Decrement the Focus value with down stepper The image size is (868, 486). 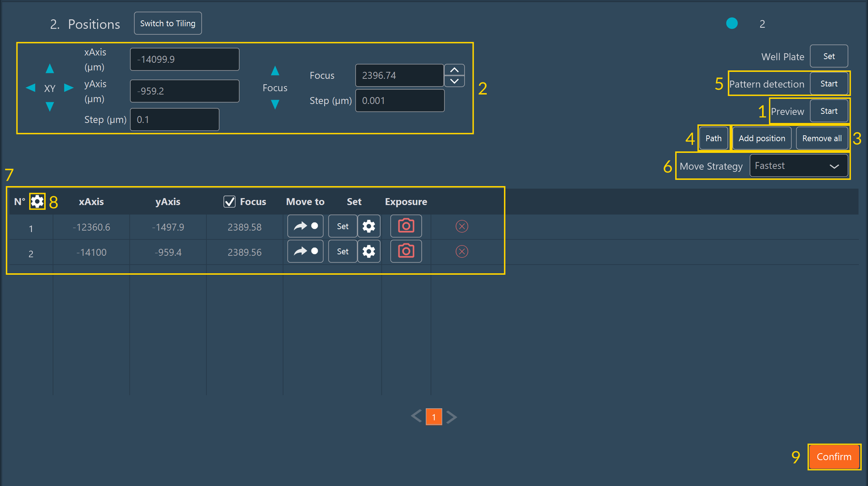tap(454, 81)
